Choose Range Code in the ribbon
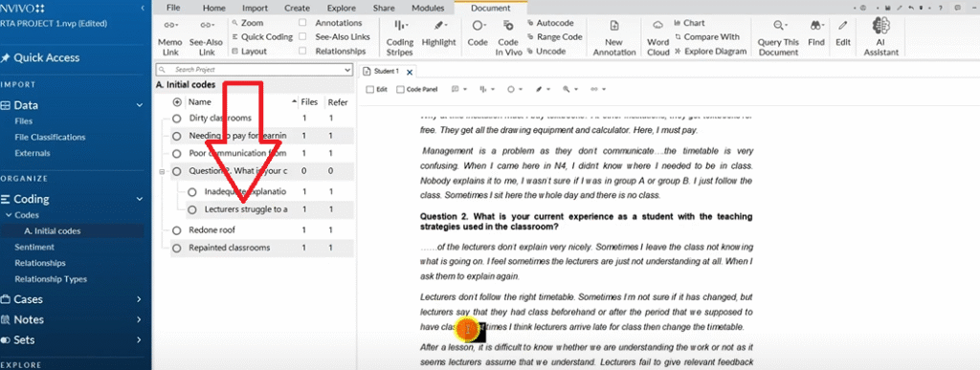Image resolution: width=980 pixels, height=370 pixels. [x=554, y=37]
